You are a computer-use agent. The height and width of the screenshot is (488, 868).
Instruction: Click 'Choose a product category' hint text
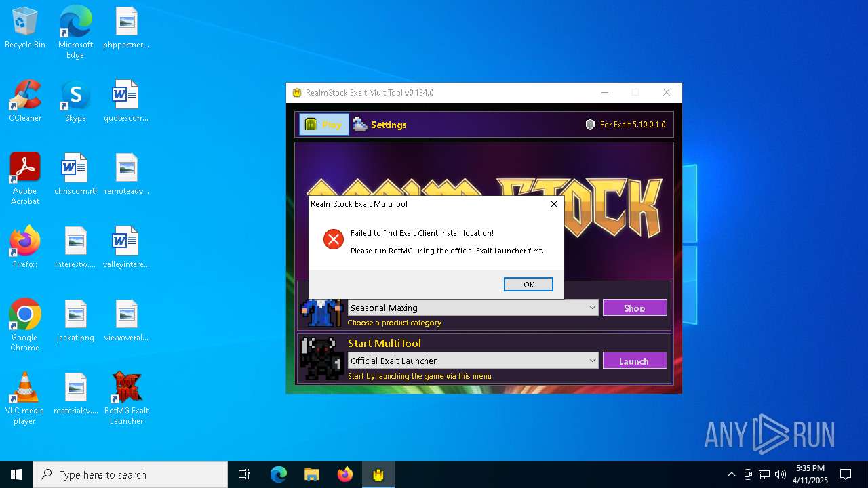coord(395,323)
